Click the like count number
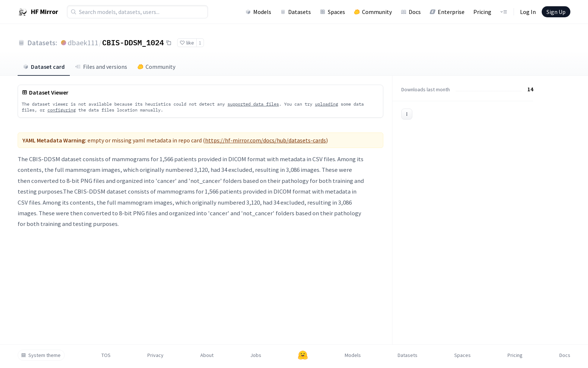Viewport: 588px width, 368px height. point(200,43)
